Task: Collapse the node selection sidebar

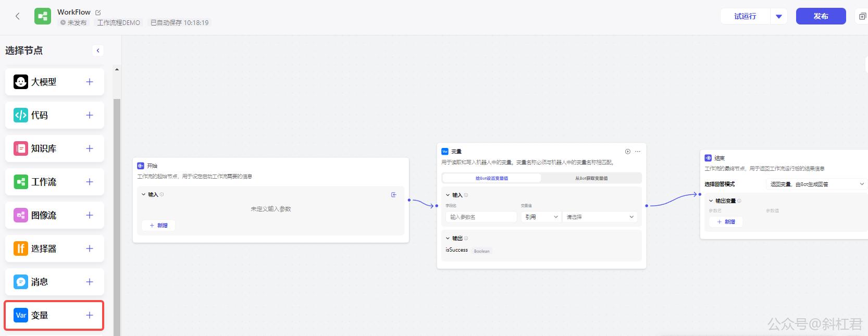Action: pos(98,51)
